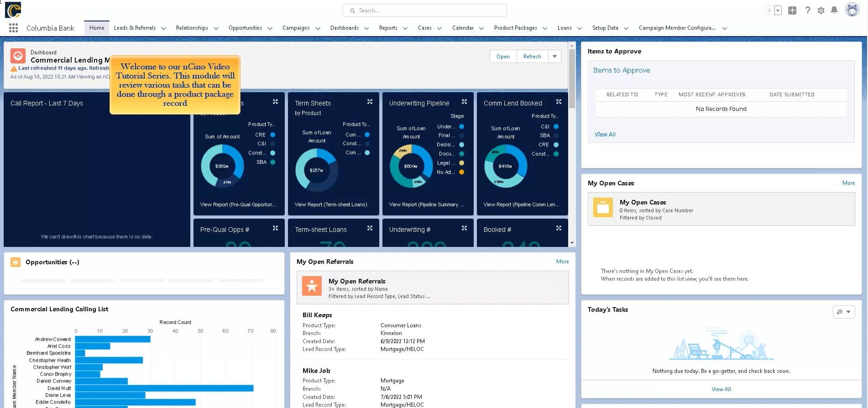Open View Report (Pipeline Summary link
This screenshot has width=868, height=408.
click(426, 204)
